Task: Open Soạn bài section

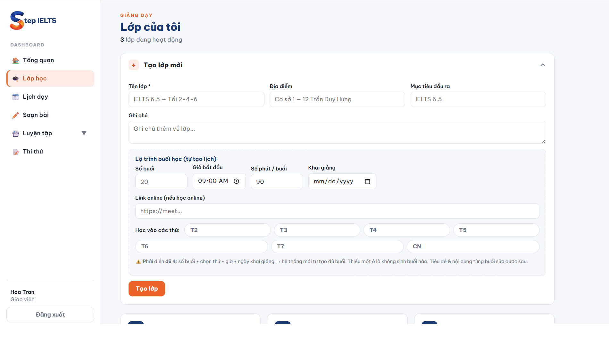Action: (50, 115)
